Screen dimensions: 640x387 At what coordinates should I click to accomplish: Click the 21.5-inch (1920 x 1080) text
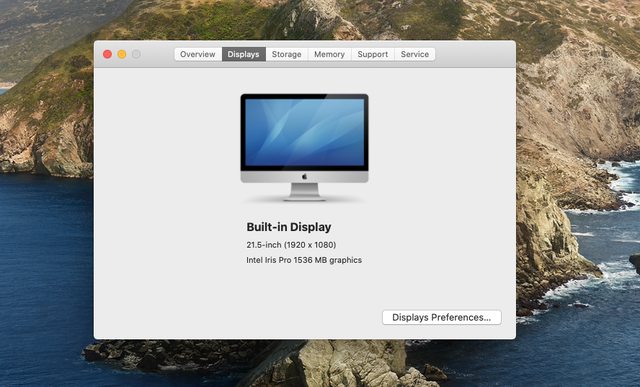[x=291, y=245]
